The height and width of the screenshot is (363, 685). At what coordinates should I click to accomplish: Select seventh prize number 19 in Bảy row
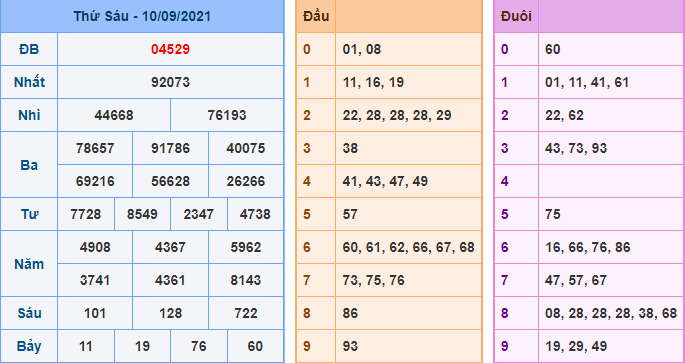(142, 346)
